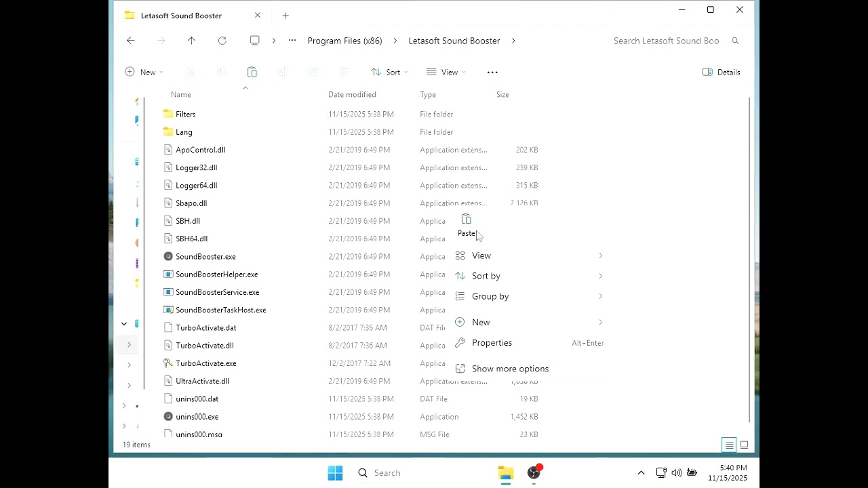Navigate up one folder level

click(191, 41)
